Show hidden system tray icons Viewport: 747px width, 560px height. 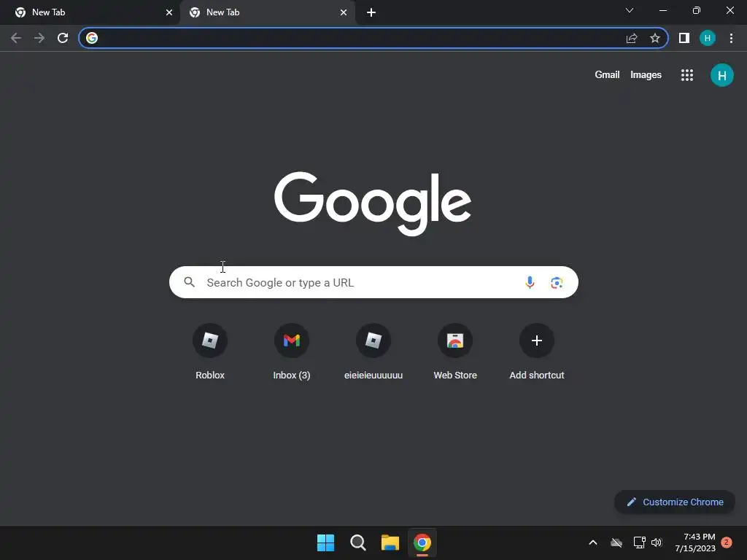coord(593,542)
